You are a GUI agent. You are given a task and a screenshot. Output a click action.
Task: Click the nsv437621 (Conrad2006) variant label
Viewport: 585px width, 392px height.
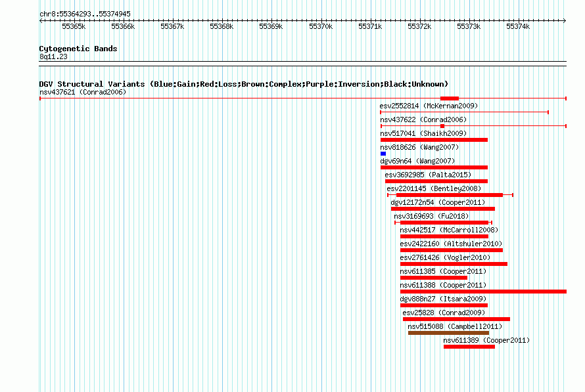(x=83, y=92)
